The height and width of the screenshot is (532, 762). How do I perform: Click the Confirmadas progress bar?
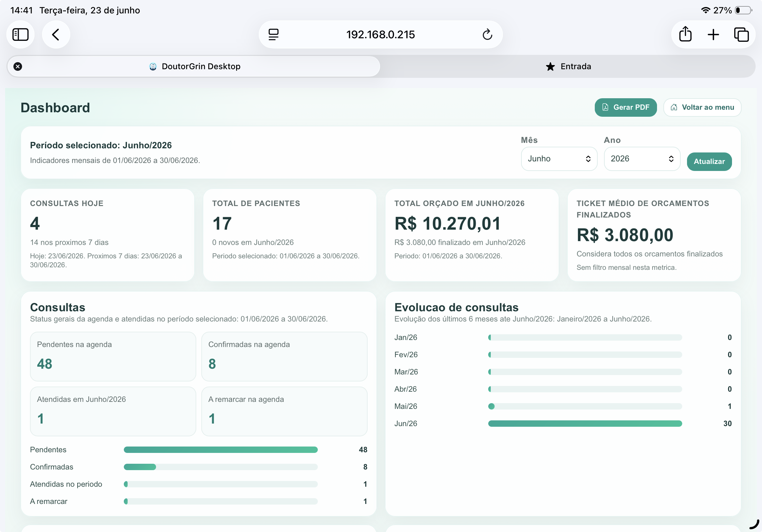pyautogui.click(x=221, y=467)
